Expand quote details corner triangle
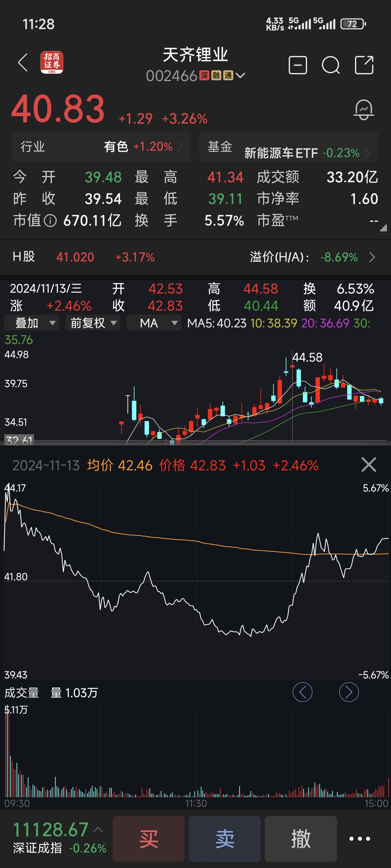 tap(383, 228)
